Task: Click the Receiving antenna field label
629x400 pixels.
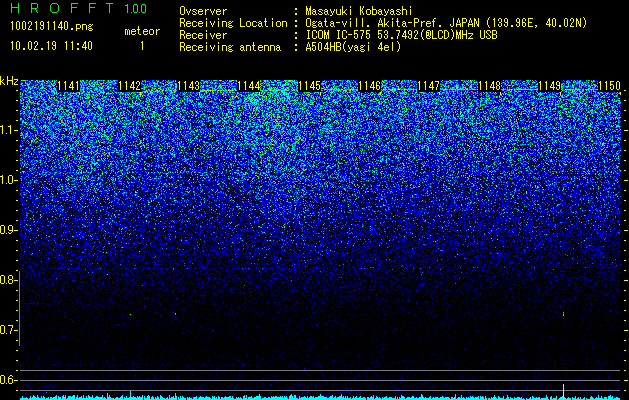Action: click(x=230, y=47)
